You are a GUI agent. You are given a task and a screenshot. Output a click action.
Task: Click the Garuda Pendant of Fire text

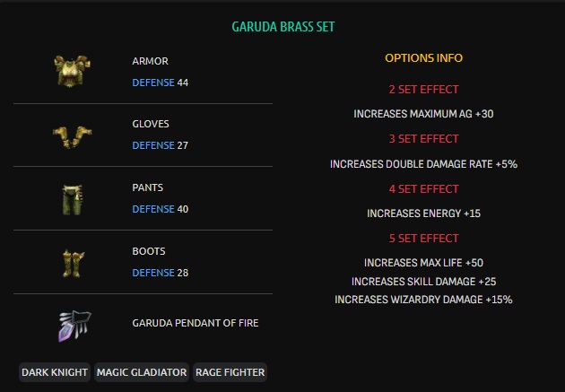click(x=195, y=323)
